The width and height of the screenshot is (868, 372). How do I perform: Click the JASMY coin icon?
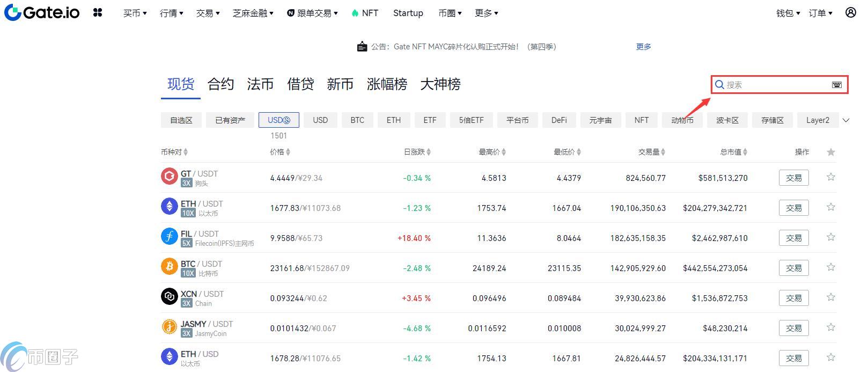tap(169, 326)
